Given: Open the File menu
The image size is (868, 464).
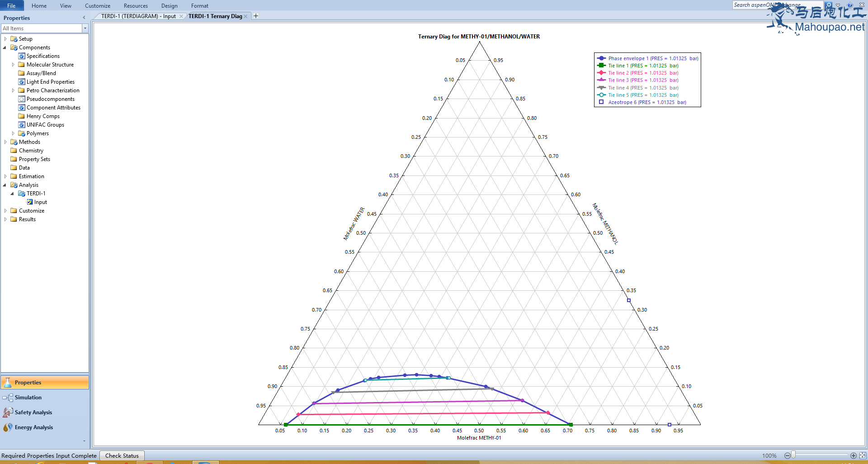Looking at the screenshot, I should pos(11,5).
